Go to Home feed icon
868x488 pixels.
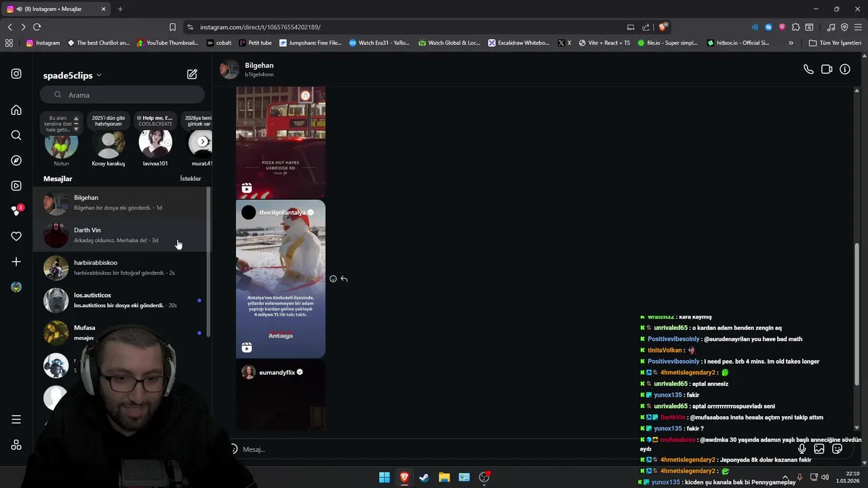click(16, 110)
